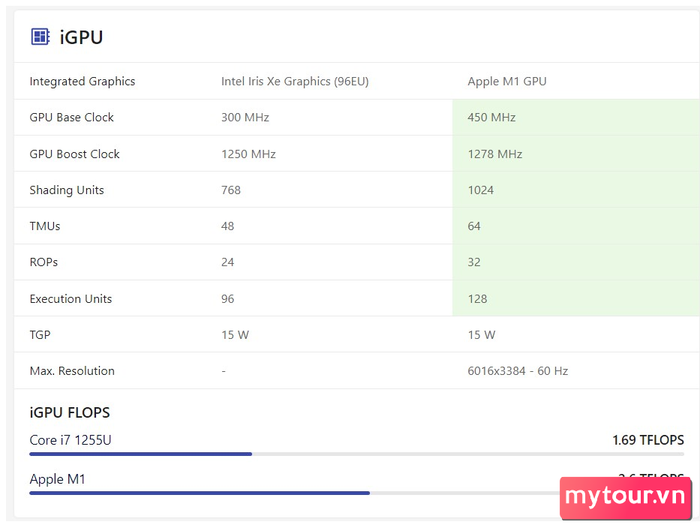Select the TMUs label
The width and height of the screenshot is (700, 530).
pos(45,226)
